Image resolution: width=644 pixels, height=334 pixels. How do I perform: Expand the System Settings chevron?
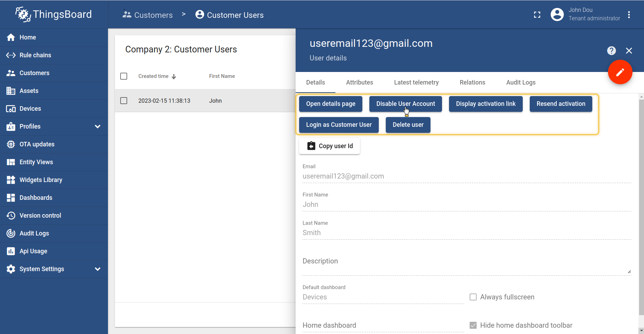point(97,269)
